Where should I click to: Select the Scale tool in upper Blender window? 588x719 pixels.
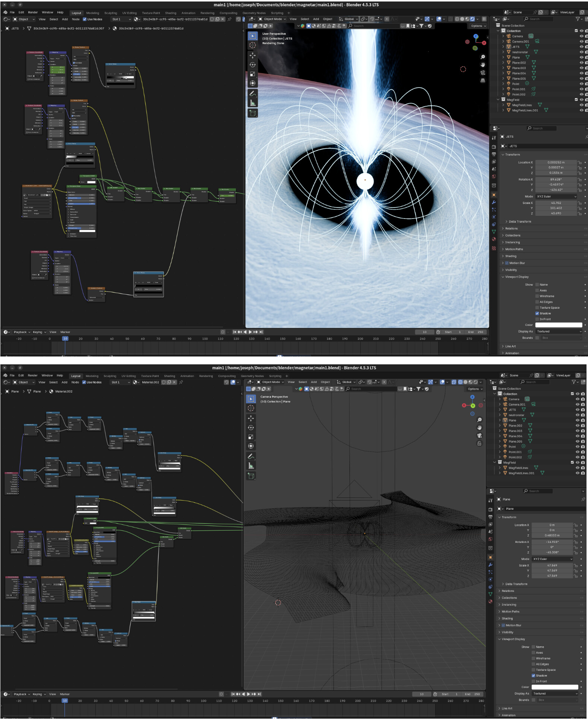[253, 74]
